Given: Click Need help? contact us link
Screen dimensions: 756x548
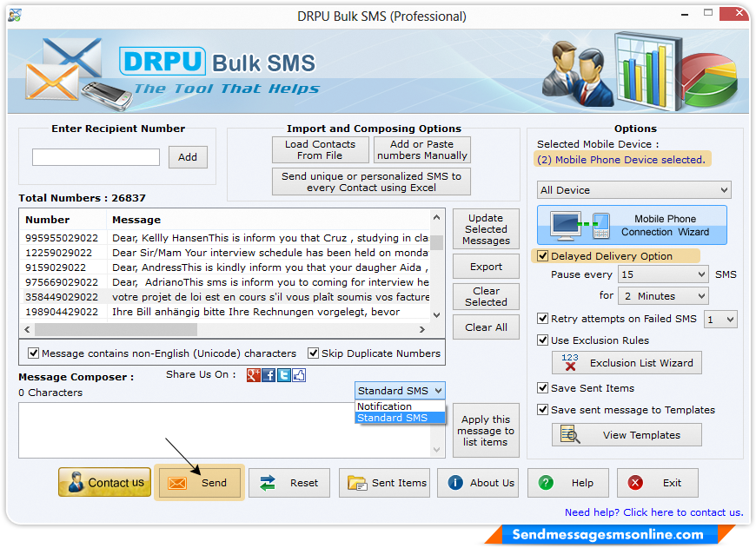Looking at the screenshot, I should (x=653, y=512).
